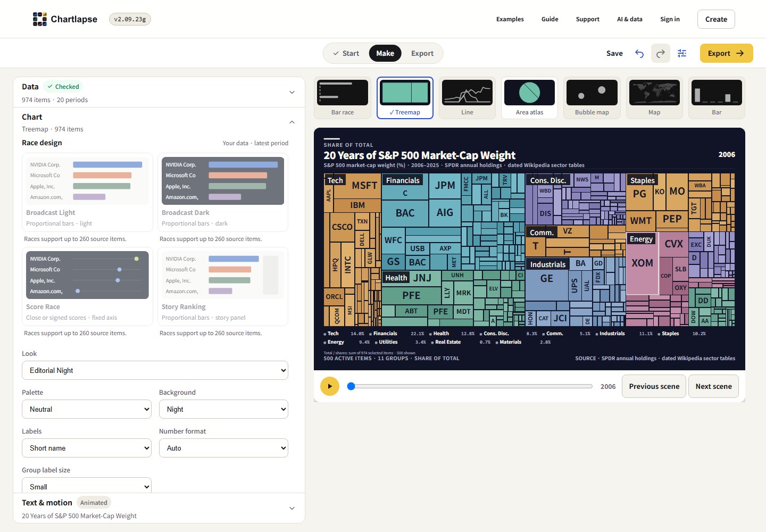Click the Save button
Screen dimensions: 766x532
tap(614, 53)
